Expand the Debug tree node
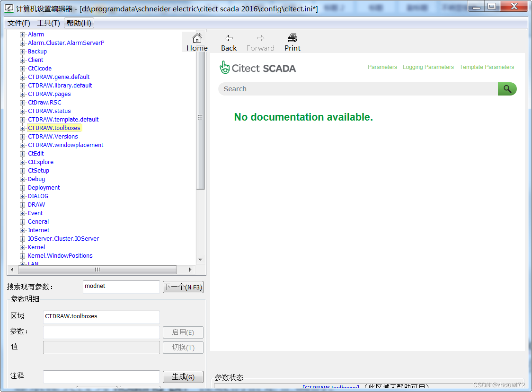The image size is (532, 392). coord(22,179)
